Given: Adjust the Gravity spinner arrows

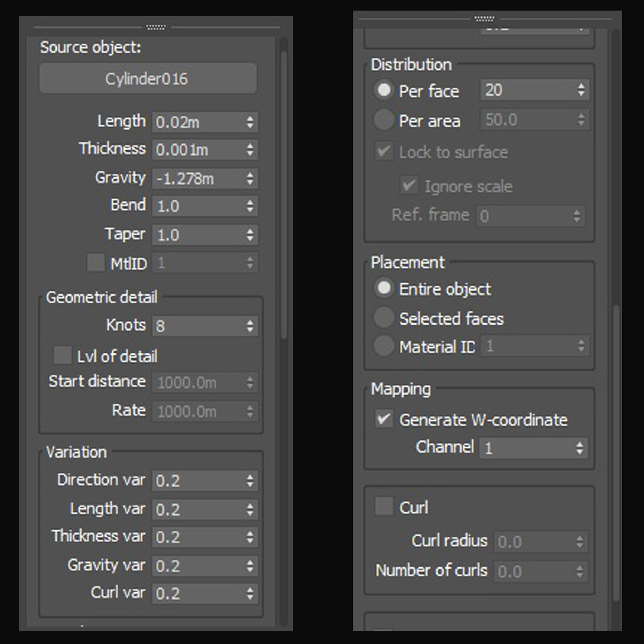Looking at the screenshot, I should coord(250,179).
